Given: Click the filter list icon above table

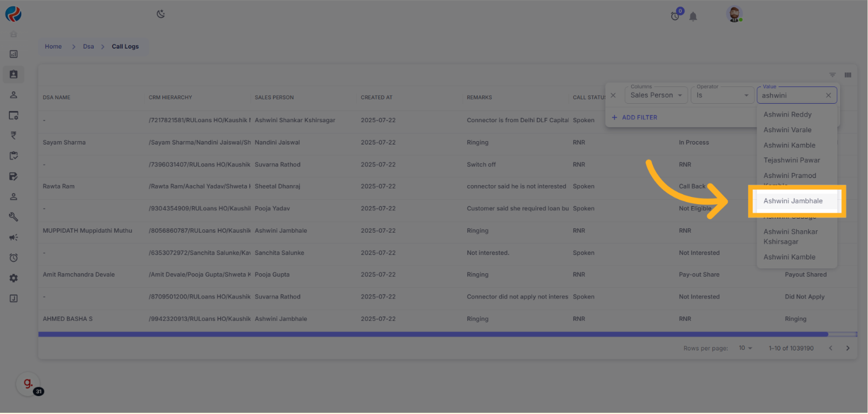Looking at the screenshot, I should (832, 75).
